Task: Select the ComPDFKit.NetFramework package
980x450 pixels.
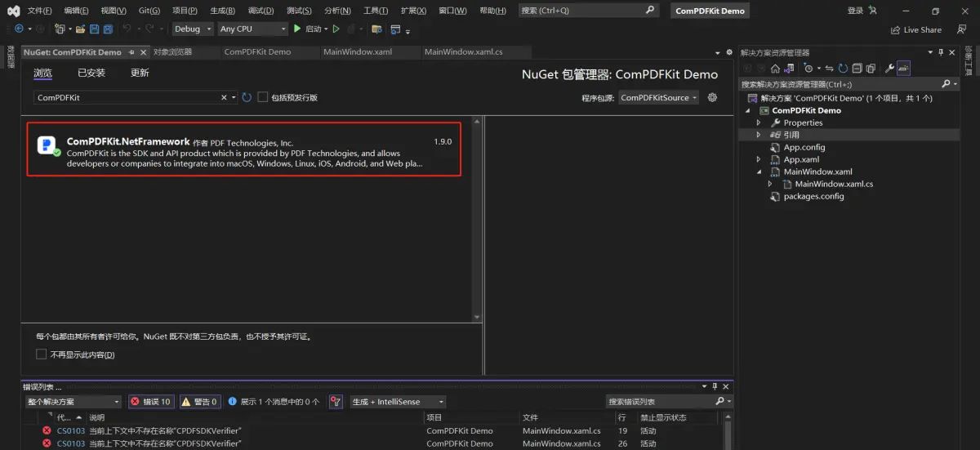Action: [244, 149]
